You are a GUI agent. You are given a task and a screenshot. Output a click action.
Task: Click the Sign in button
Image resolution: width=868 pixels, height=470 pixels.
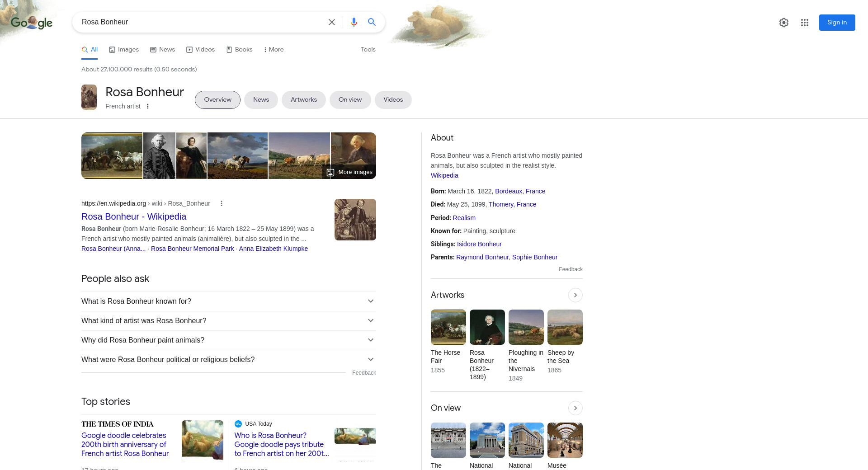(x=836, y=23)
